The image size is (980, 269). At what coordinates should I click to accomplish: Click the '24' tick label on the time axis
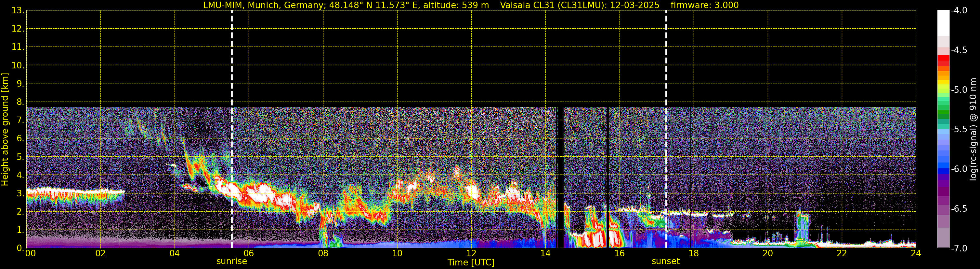click(x=916, y=254)
